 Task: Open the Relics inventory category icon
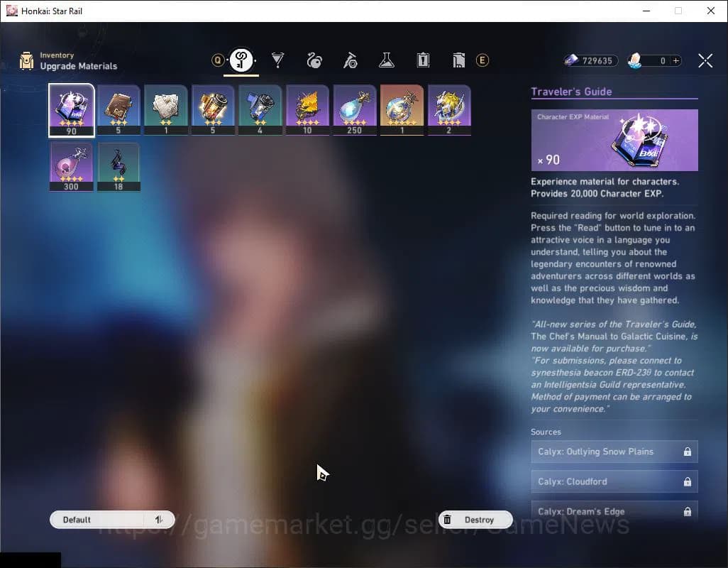(x=314, y=60)
